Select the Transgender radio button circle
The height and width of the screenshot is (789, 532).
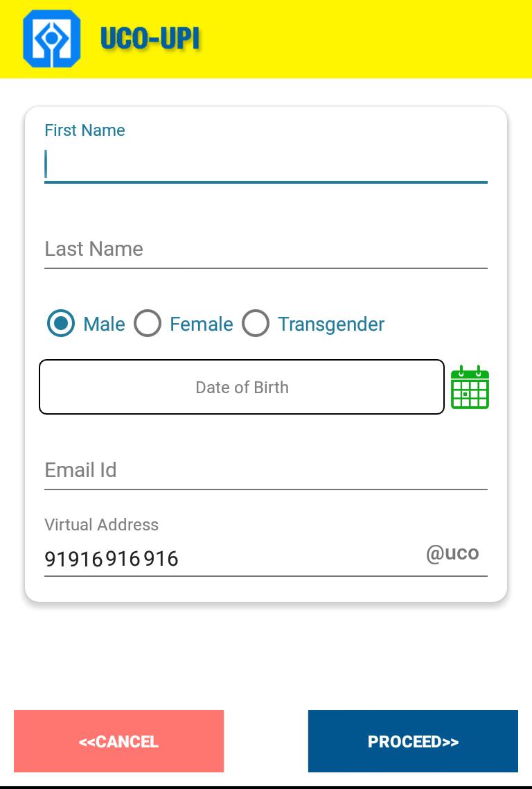tap(256, 323)
